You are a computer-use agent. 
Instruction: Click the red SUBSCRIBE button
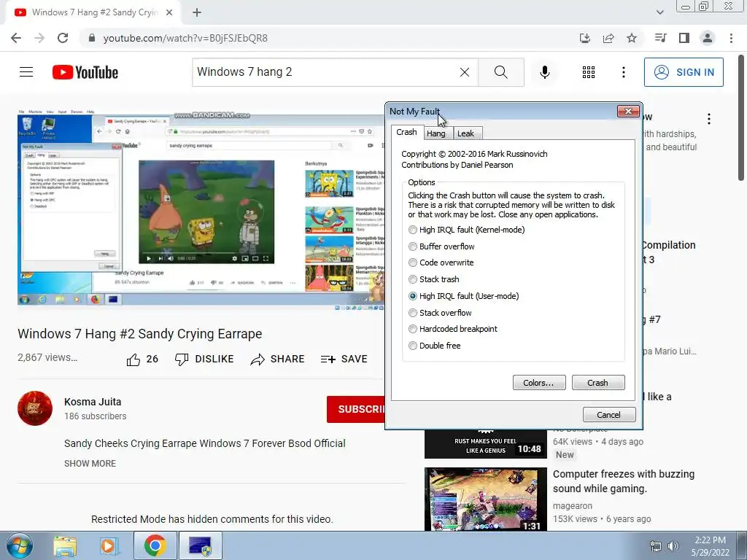356,409
